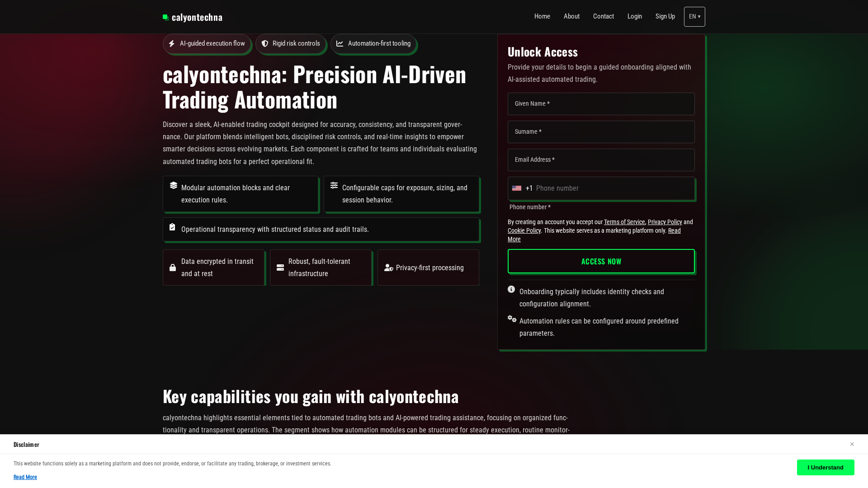Click the Key capabilities you gain heading

311,397
